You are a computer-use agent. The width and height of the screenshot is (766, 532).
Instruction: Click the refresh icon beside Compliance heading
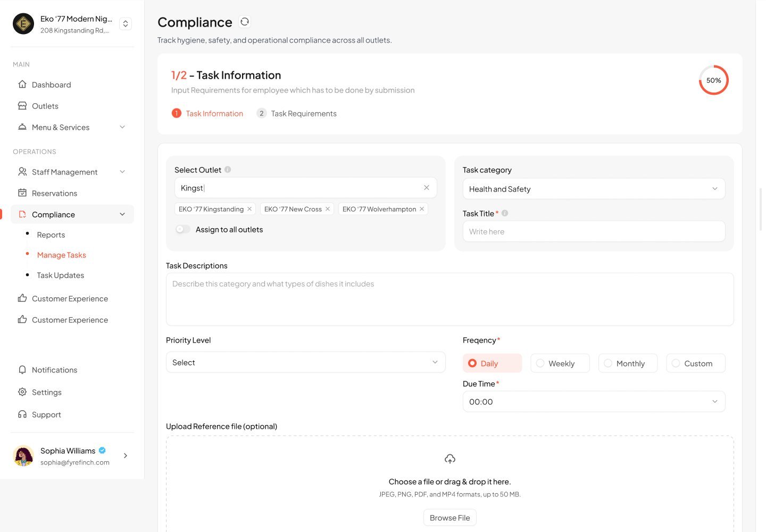(245, 22)
